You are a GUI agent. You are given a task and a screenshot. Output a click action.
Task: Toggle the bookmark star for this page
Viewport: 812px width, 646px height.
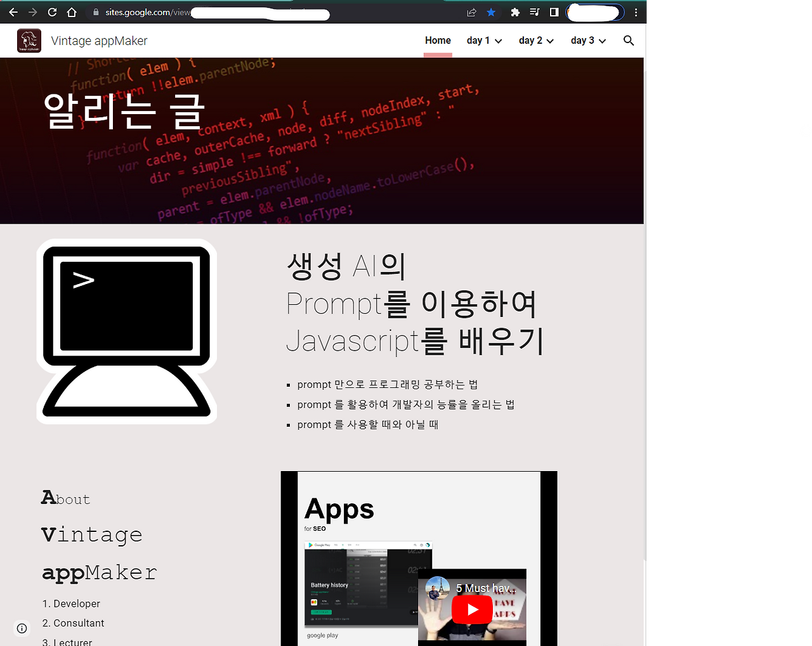(x=491, y=12)
